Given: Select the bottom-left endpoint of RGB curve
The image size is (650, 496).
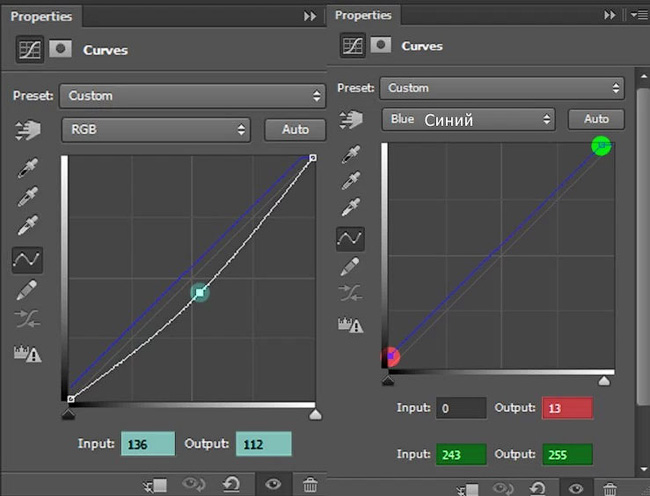Looking at the screenshot, I should (71, 399).
